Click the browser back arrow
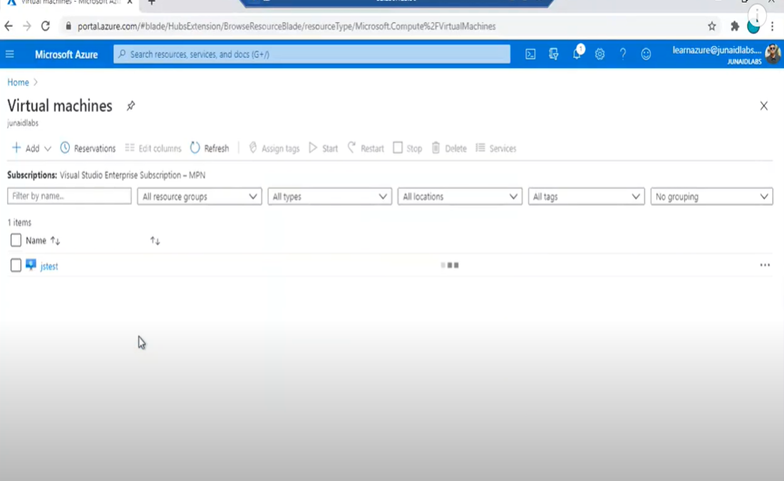The height and width of the screenshot is (481, 784). click(x=8, y=26)
